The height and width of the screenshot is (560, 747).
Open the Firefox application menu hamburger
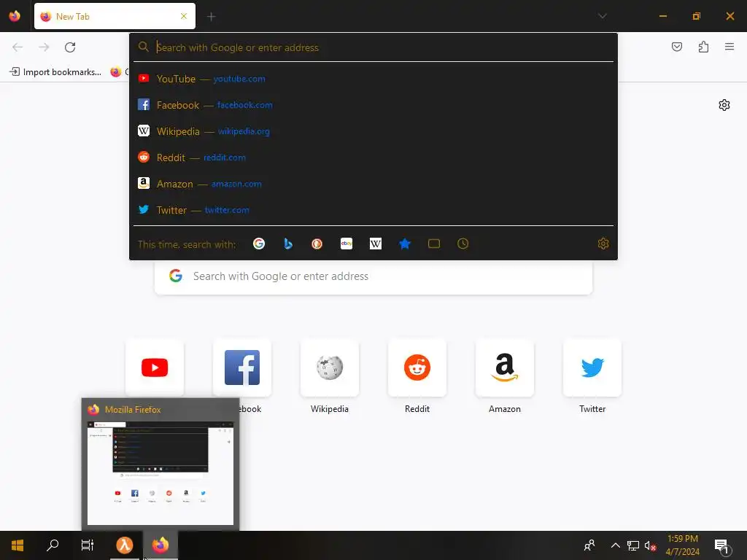[729, 47]
